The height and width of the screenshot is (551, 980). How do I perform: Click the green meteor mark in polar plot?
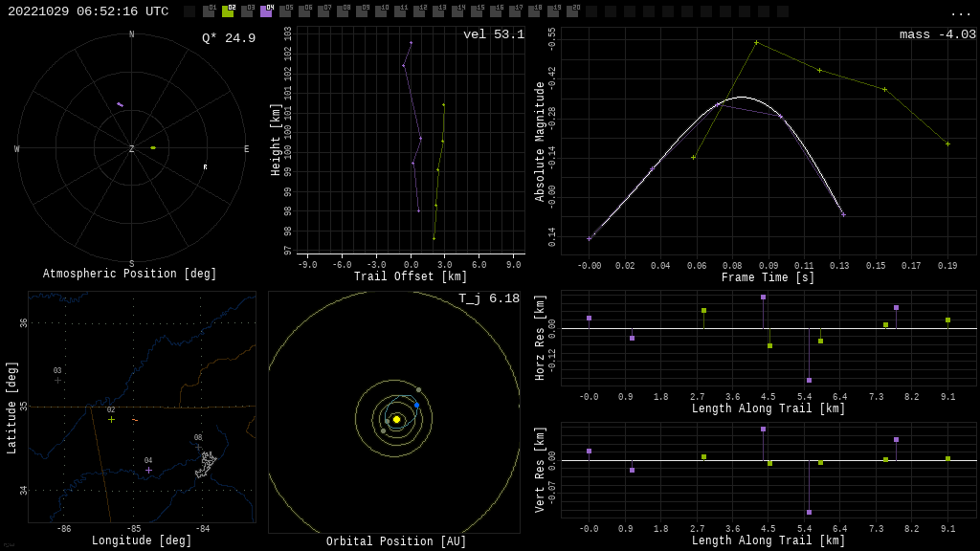153,147
